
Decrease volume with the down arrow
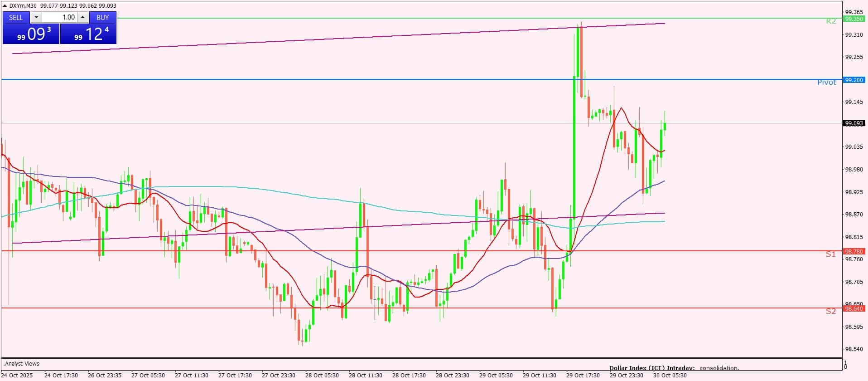click(x=36, y=17)
